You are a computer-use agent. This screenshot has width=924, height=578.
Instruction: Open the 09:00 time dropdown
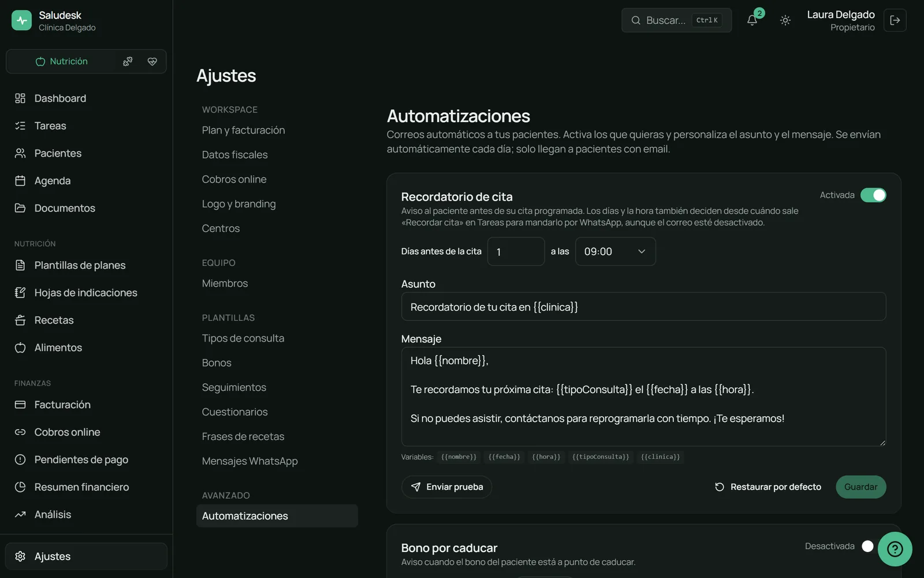615,251
